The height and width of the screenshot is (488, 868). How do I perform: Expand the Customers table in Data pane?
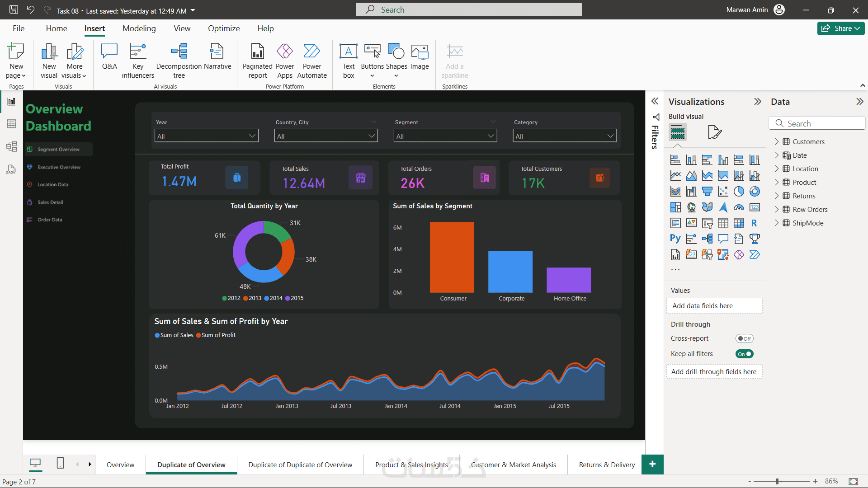777,141
